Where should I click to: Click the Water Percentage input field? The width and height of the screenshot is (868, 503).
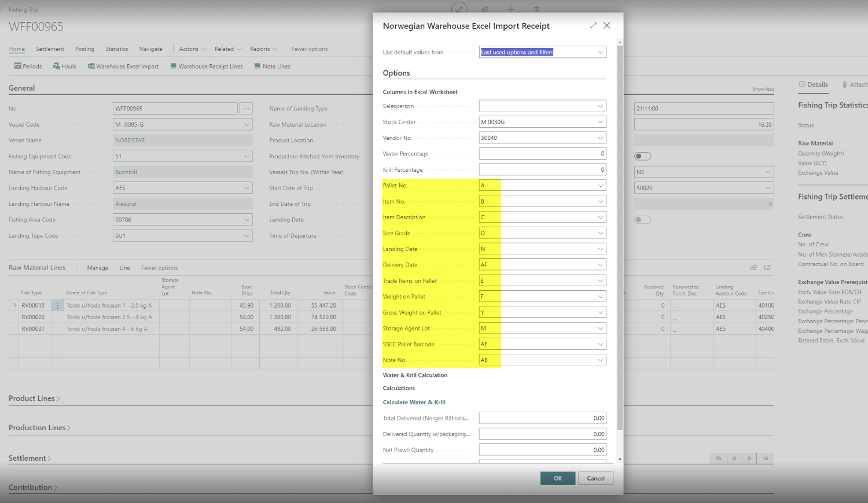[x=542, y=154]
